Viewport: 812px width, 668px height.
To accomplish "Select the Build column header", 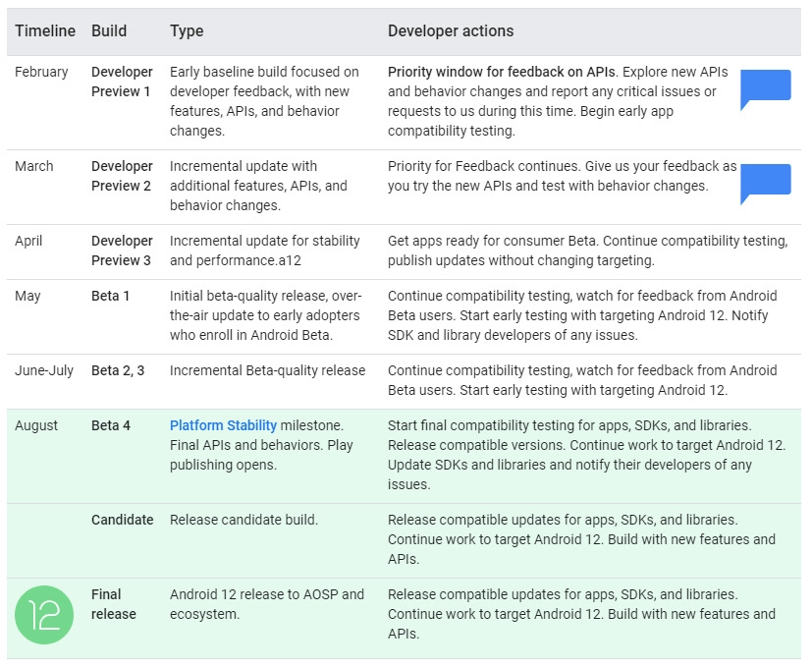I will pos(109,31).
